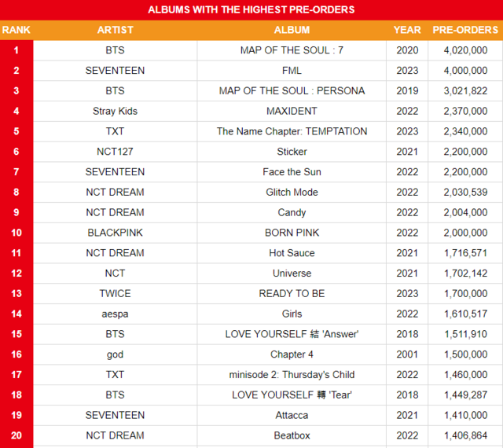The height and width of the screenshot is (448, 503).
Task: Click the pre-orders value 1,702,142
Action: coord(465,273)
